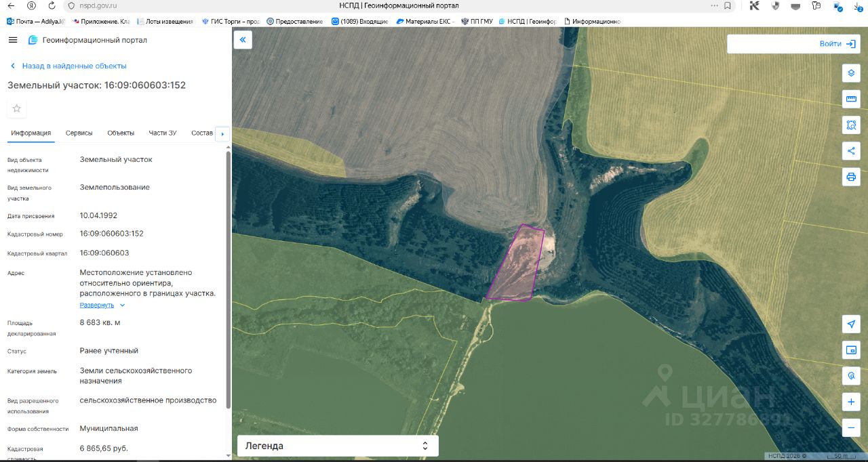Image resolution: width=868 pixels, height=462 pixels.
Task: Toggle the overview mini map
Action: coord(851,350)
